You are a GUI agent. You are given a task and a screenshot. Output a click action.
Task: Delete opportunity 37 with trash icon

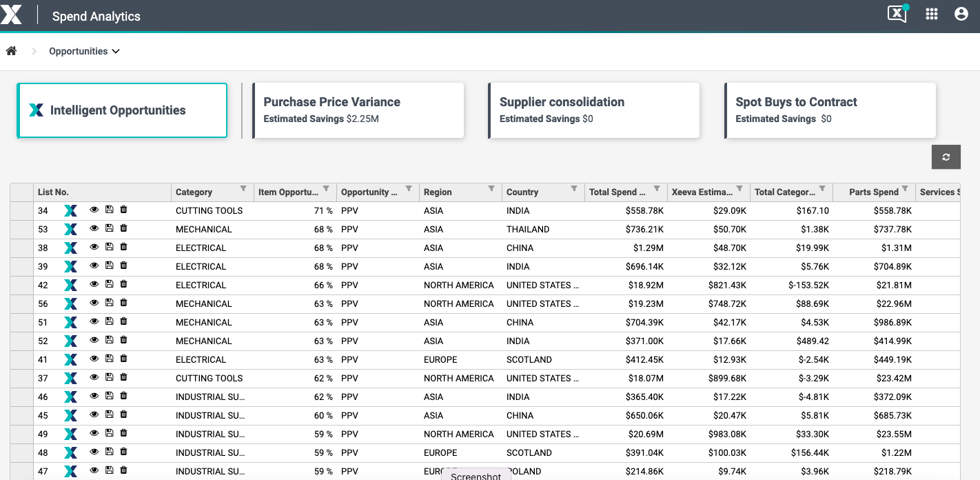[x=124, y=377]
